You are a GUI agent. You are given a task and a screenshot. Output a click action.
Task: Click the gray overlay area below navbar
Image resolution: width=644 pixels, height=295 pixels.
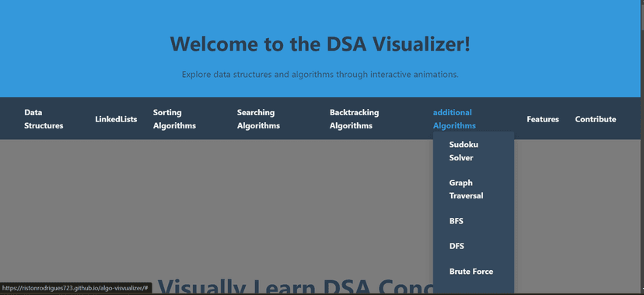point(214,205)
